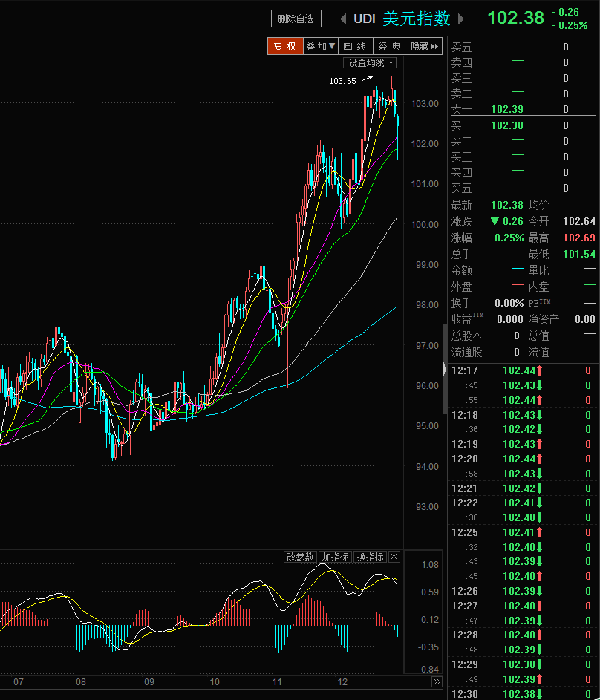
Task: Click 改参数 to modify indicator parameters
Action: (x=301, y=557)
